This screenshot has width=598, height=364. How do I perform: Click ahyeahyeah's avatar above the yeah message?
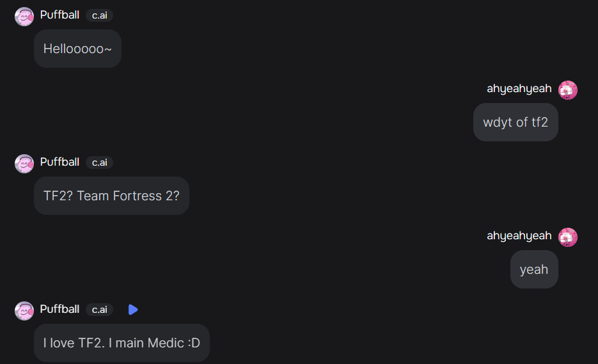click(x=567, y=237)
